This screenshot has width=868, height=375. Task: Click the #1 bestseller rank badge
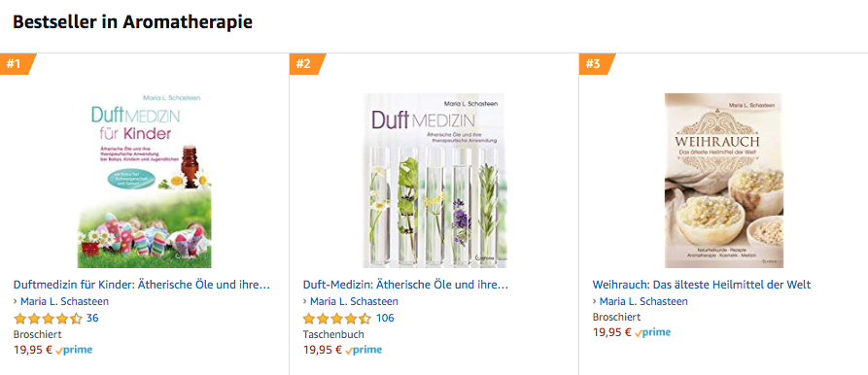17,64
